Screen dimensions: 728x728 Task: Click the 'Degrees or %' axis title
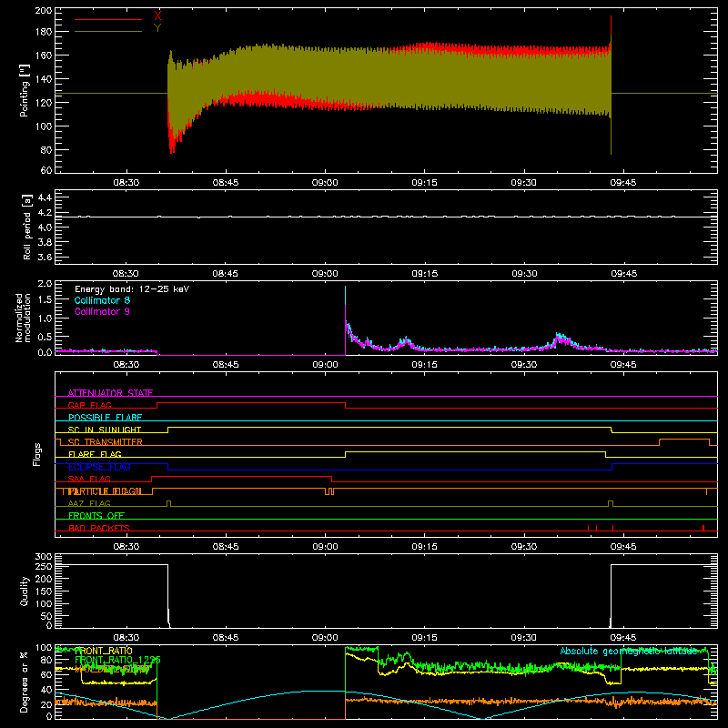point(25,682)
